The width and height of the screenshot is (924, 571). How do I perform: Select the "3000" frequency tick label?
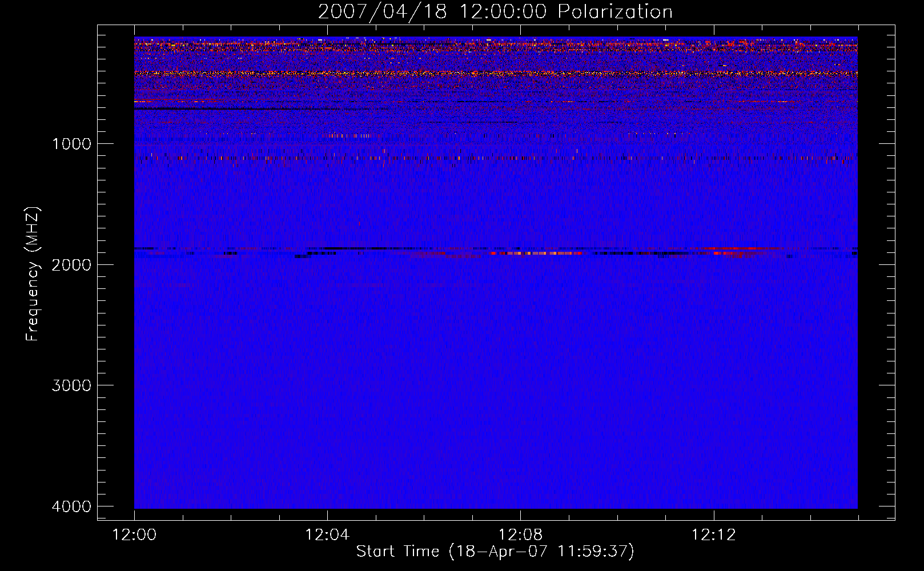pos(71,385)
